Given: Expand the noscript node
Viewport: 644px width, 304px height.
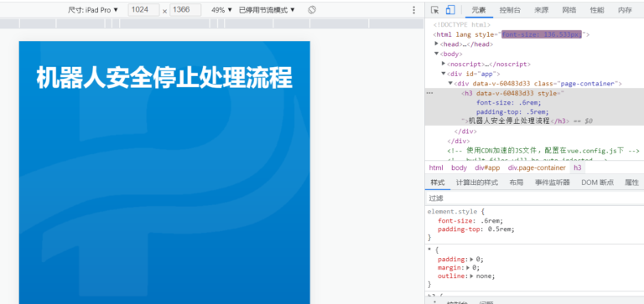Looking at the screenshot, I should (x=444, y=64).
